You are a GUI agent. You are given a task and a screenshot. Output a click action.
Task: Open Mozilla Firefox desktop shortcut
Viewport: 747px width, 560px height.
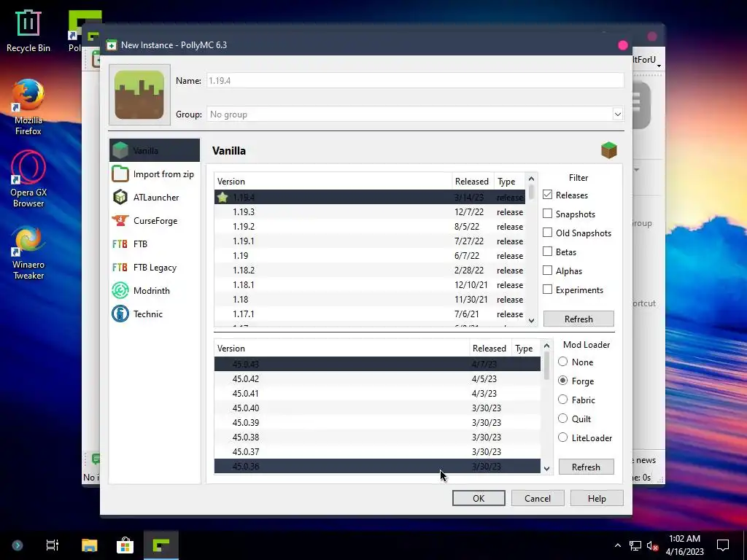coord(28,108)
